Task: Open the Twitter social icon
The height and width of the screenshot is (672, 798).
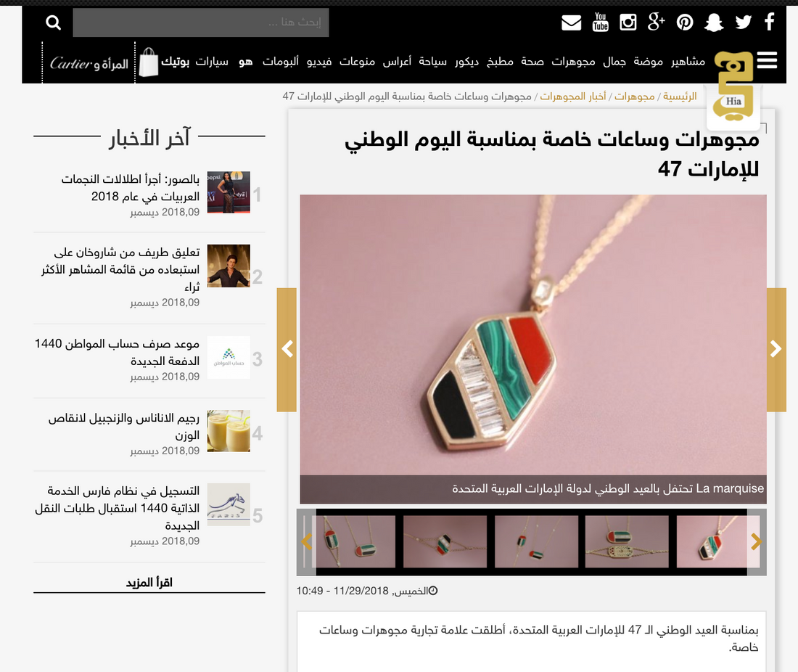Action: (x=743, y=22)
